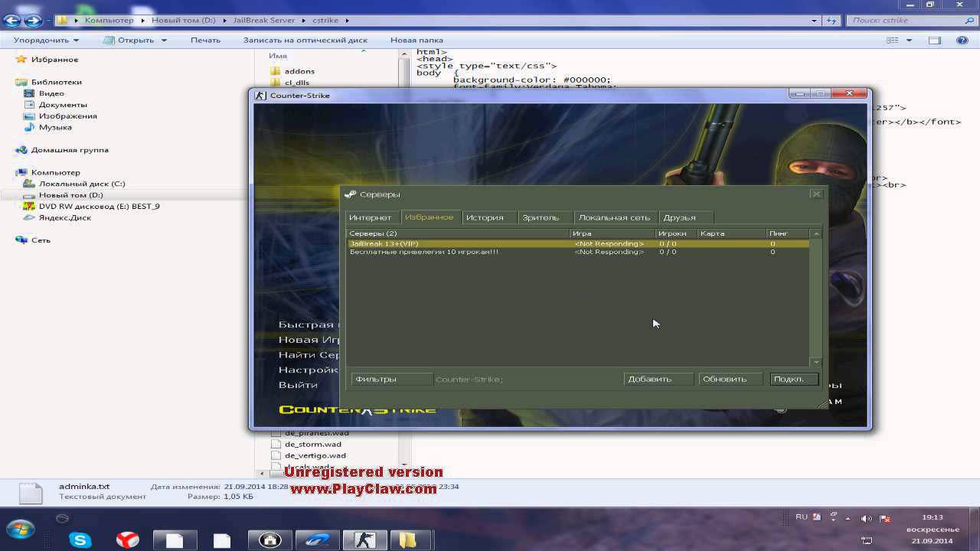
Task: Launch Yandex browser from the taskbar
Action: (x=127, y=540)
